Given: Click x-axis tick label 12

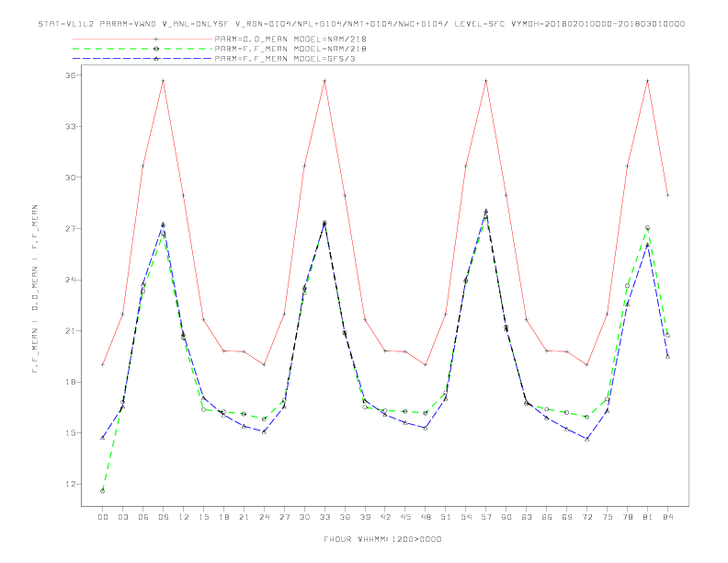Looking at the screenshot, I should [x=184, y=517].
